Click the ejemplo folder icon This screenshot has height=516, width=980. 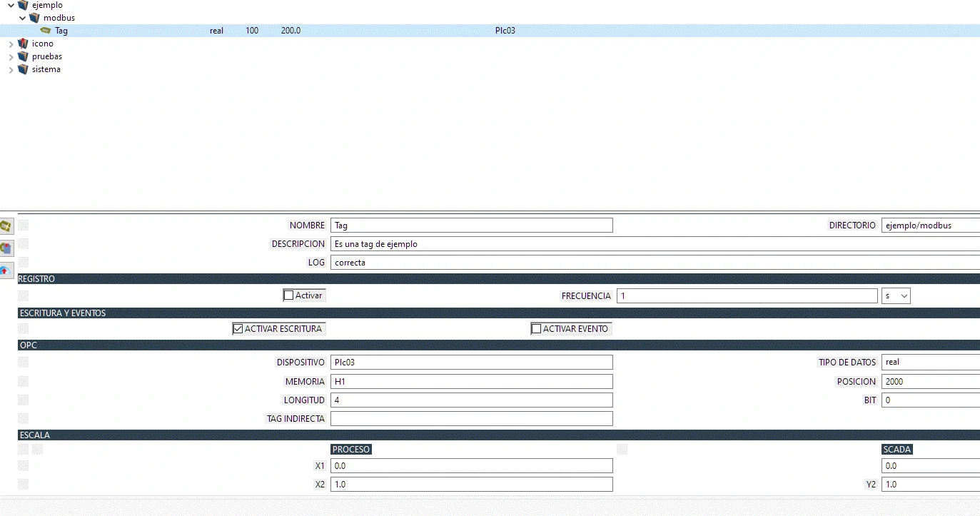(x=24, y=5)
